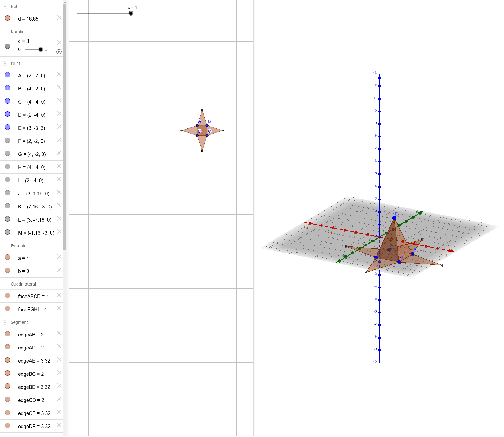This screenshot has width=504, height=437.
Task: Collapse the Pyramid section
Action: [5, 245]
